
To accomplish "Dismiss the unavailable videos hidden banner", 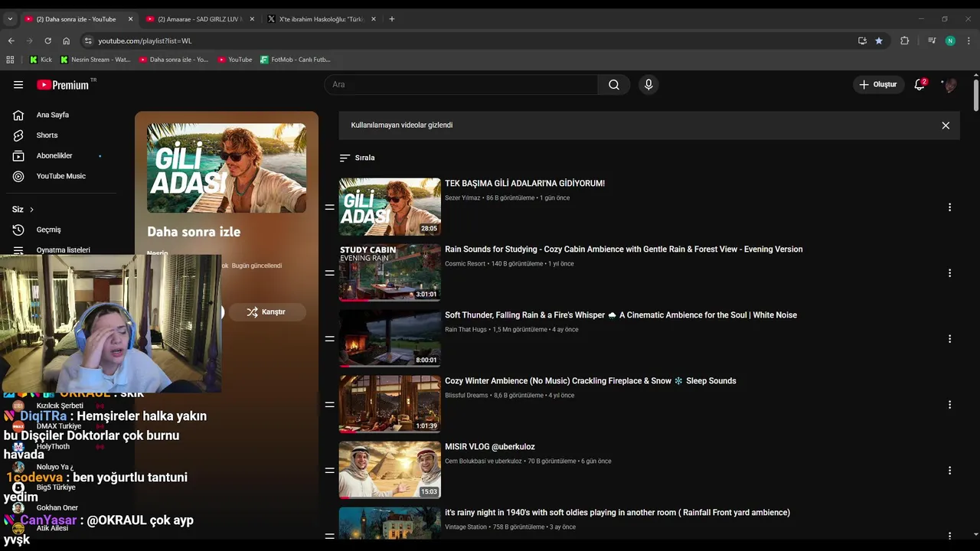I will 946,126.
